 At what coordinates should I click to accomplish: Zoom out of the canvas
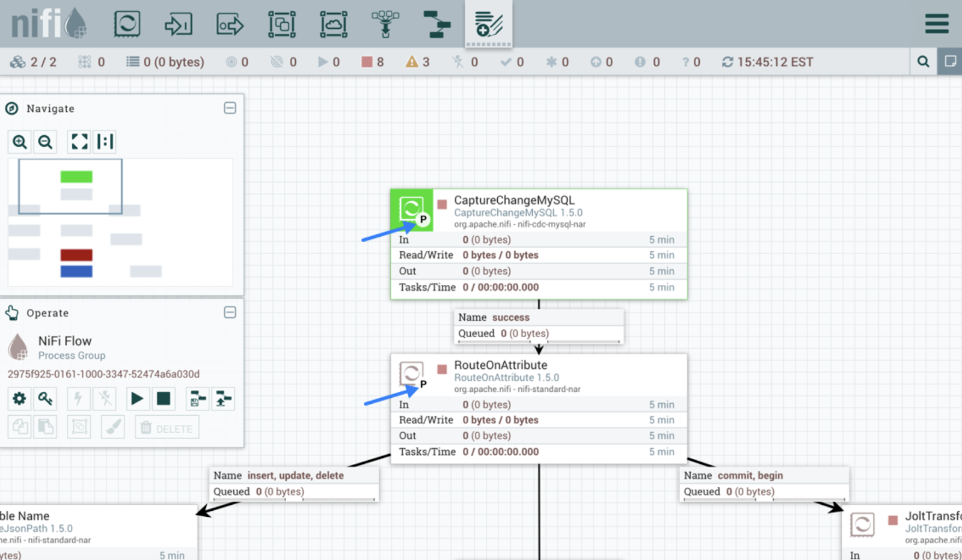click(45, 142)
